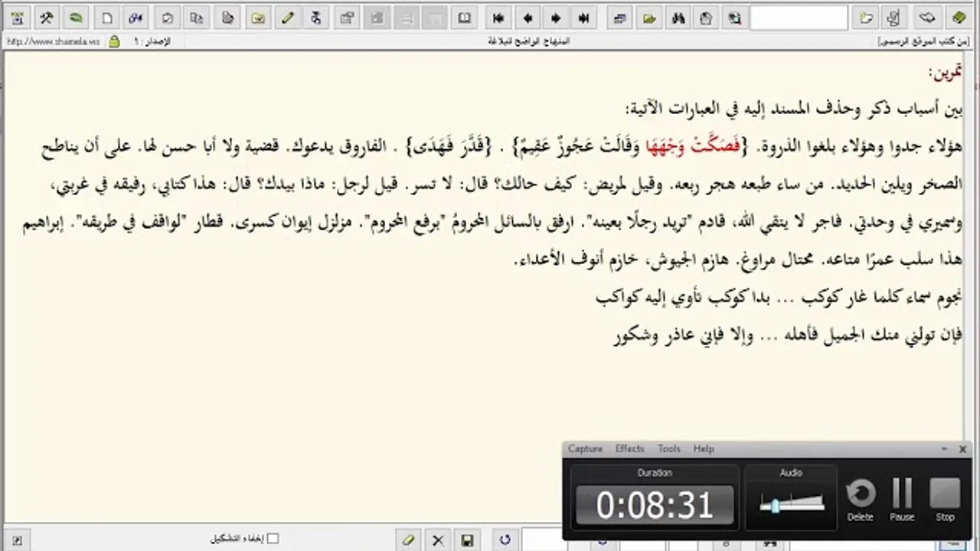Open the Help menu in recorder

704,449
